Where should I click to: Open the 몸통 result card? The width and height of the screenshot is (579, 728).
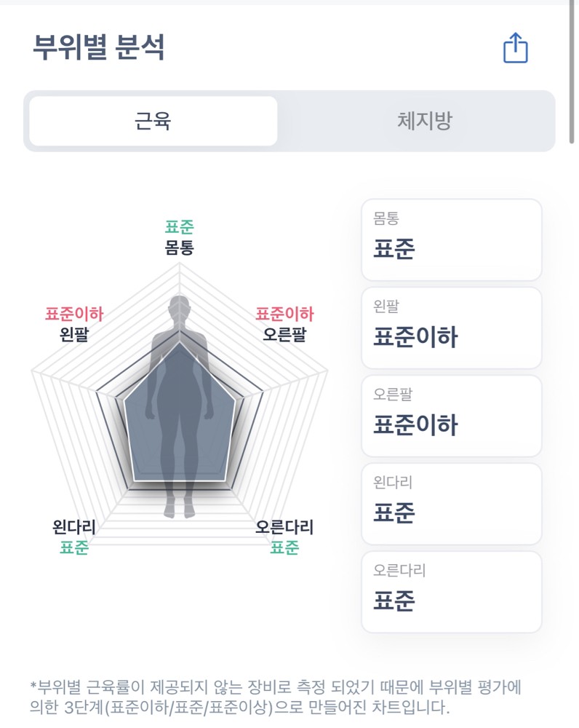[x=451, y=240]
